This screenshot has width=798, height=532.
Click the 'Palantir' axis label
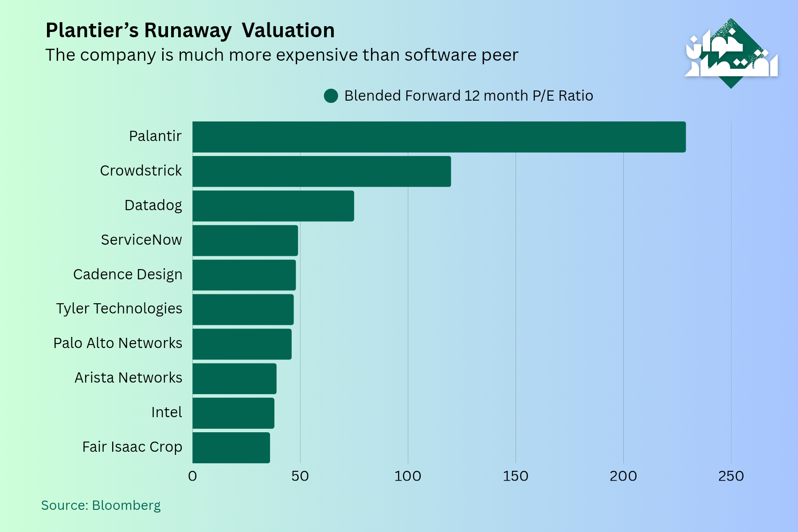pos(155,136)
